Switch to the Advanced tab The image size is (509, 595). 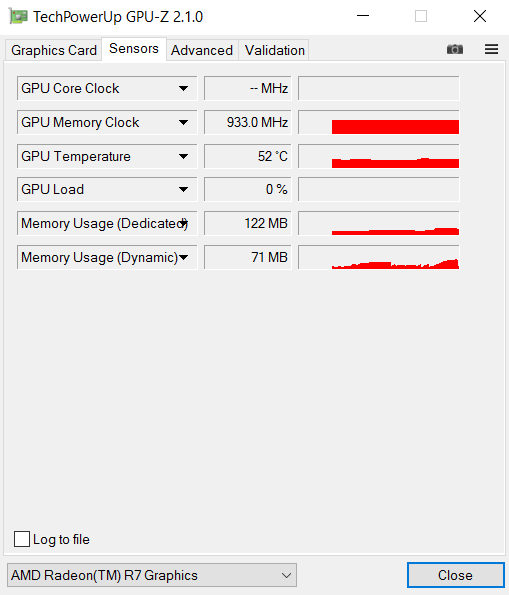[202, 50]
